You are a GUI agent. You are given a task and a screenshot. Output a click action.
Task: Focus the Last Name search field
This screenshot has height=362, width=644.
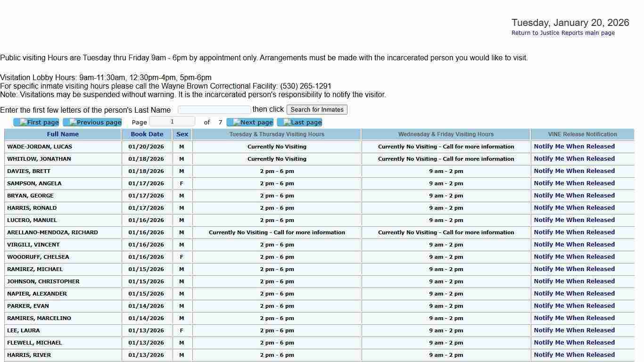tap(214, 110)
